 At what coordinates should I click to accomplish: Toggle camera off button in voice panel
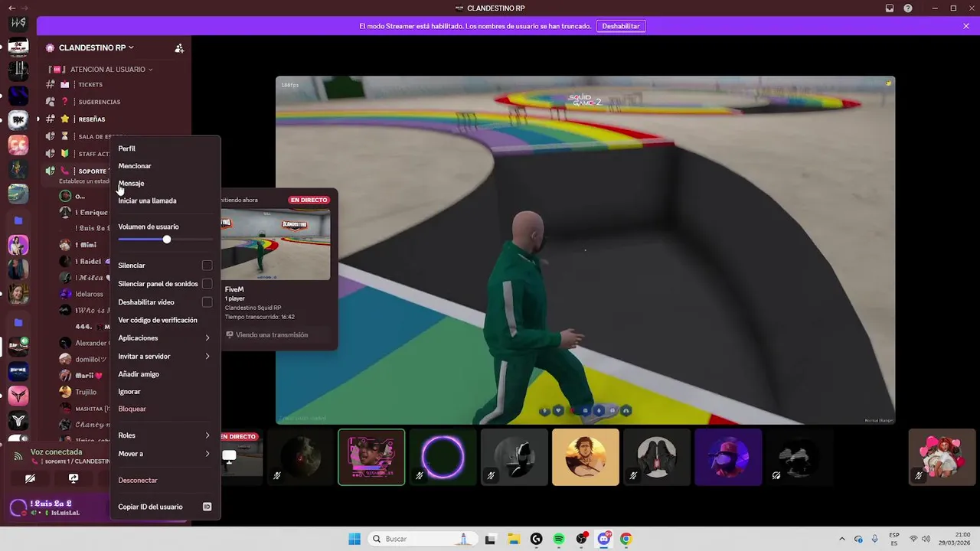point(30,478)
